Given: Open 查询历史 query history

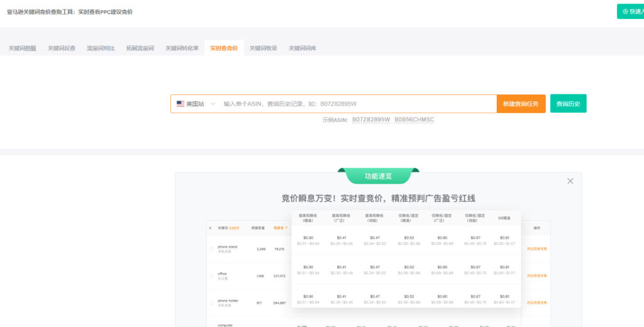Looking at the screenshot, I should (x=568, y=104).
